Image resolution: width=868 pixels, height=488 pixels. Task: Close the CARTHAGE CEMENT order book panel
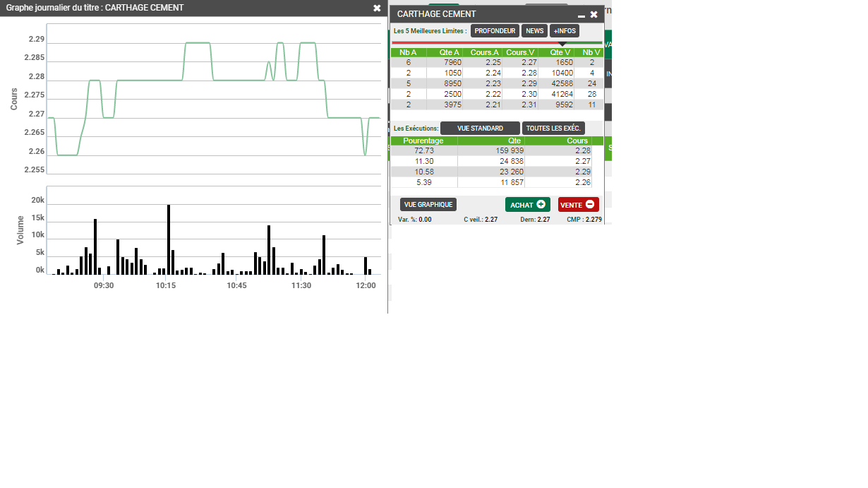click(594, 14)
